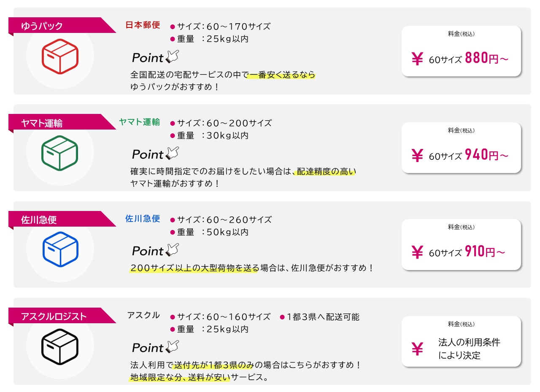Viewport: 540px width, 392px height.
Task: Click the pointing hand beside ASKUL Point
Action: click(x=173, y=347)
